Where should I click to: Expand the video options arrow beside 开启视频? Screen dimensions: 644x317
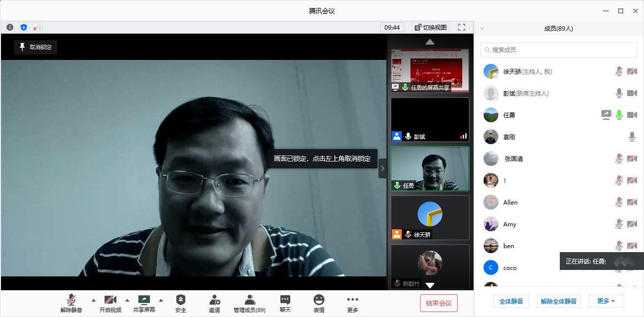pyautogui.click(x=127, y=300)
